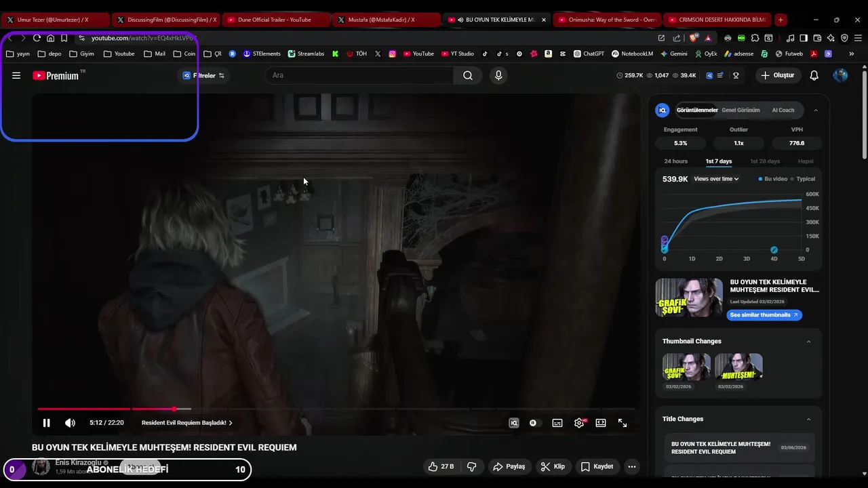Collapse the vidIQ panel chevron
Screen dimensions: 868x488
pos(816,110)
